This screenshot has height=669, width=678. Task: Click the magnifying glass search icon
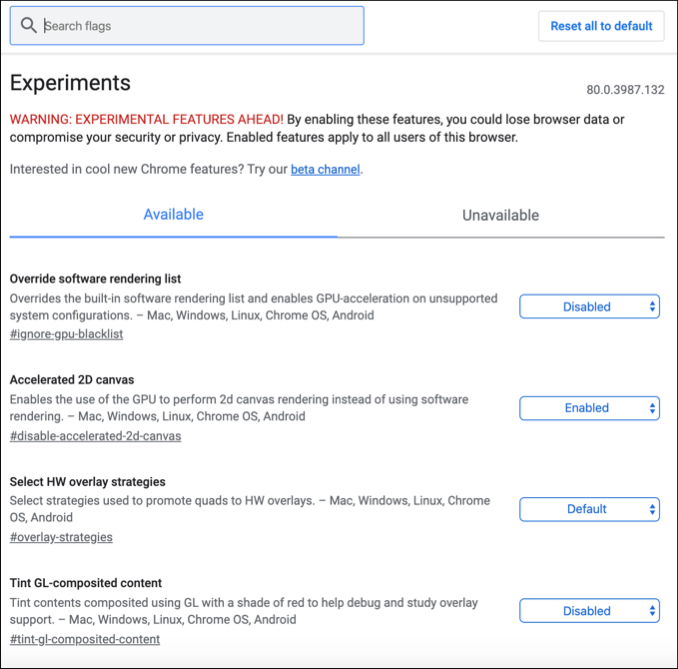tap(28, 25)
